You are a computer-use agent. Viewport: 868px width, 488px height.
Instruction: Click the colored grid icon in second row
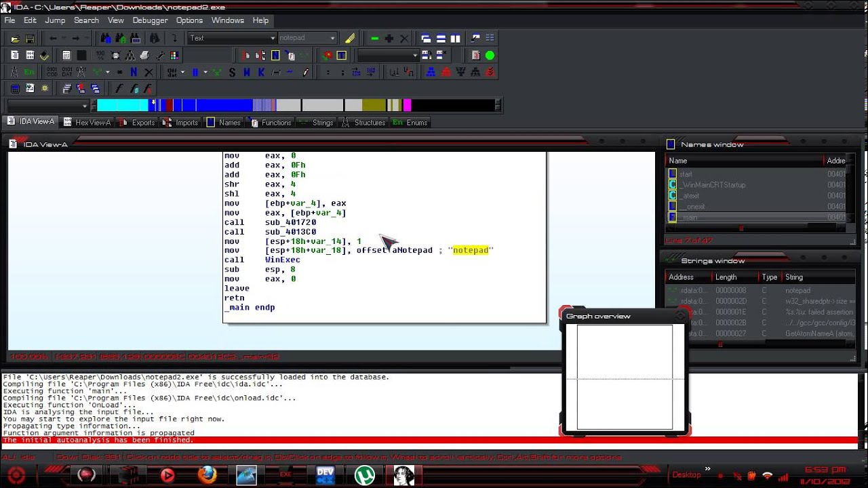point(174,56)
